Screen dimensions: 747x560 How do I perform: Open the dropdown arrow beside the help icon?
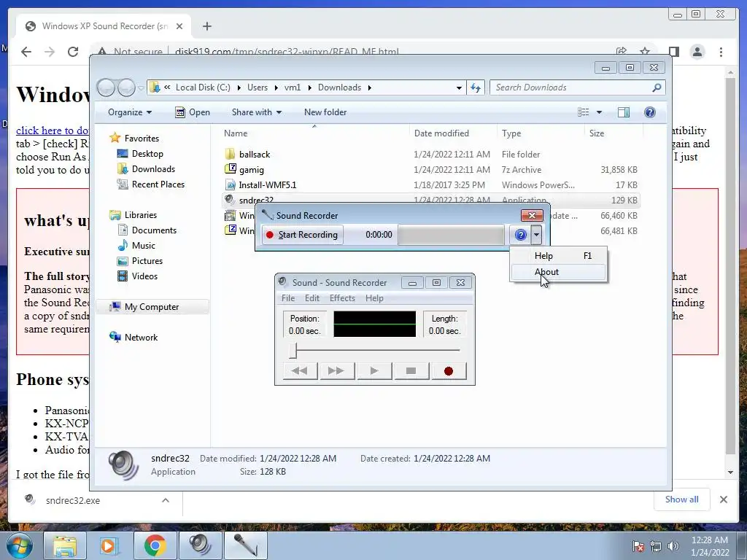(x=536, y=235)
